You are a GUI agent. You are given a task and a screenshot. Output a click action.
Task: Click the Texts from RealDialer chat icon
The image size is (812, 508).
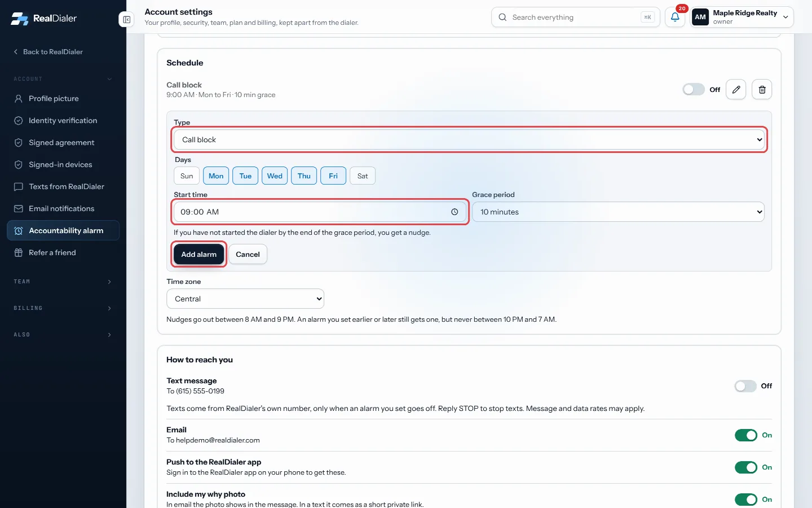(x=18, y=186)
